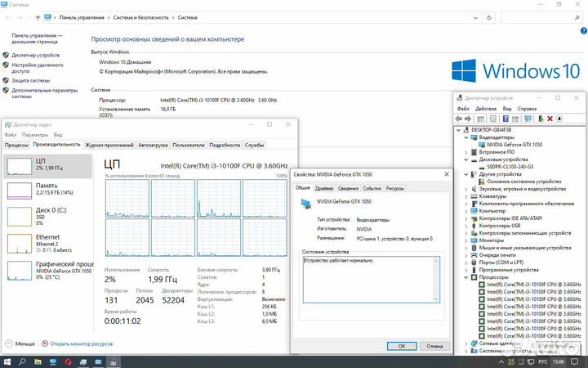The height and width of the screenshot is (368, 588).
Task: Select NVIDIA GeForce GTX 1050 in device tree
Action: (514, 145)
